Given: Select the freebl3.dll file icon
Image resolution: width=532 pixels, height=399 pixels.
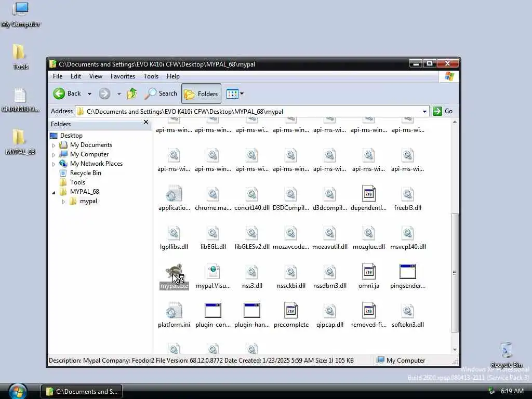Looking at the screenshot, I should tap(408, 194).
